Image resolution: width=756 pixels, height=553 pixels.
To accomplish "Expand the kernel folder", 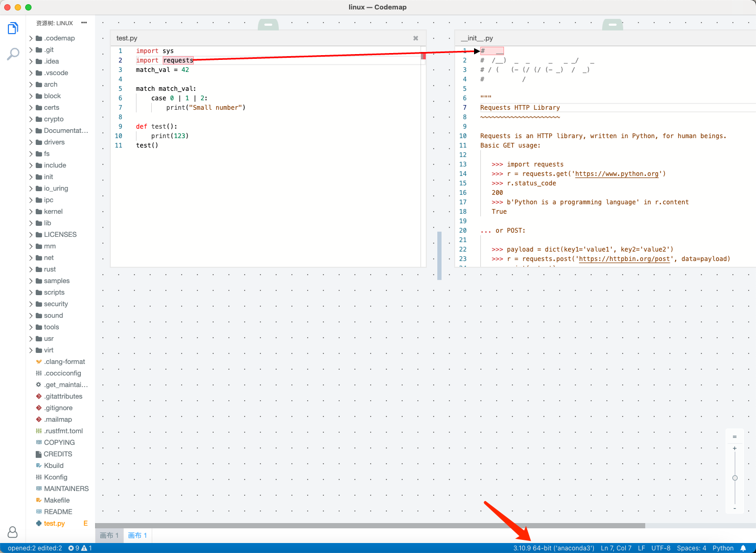I will tap(53, 212).
